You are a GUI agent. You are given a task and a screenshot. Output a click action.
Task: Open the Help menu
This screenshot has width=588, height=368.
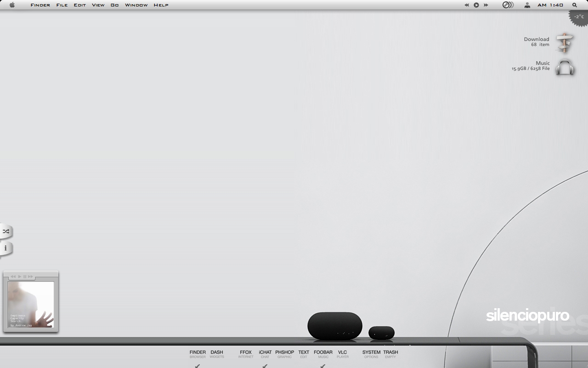coord(161,5)
